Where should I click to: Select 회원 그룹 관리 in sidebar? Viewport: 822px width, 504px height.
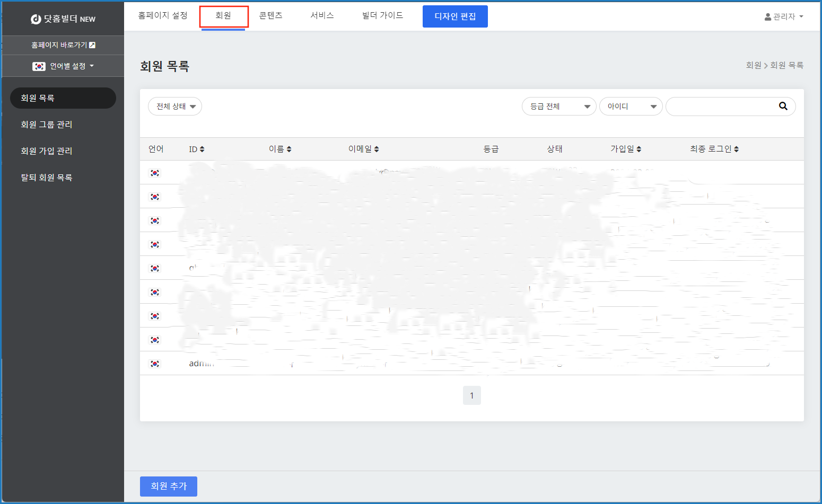pos(47,125)
